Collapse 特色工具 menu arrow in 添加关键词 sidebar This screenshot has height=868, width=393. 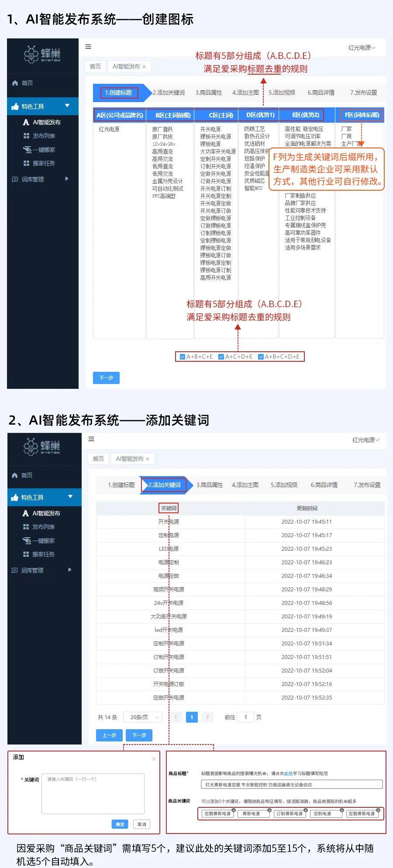[70, 497]
